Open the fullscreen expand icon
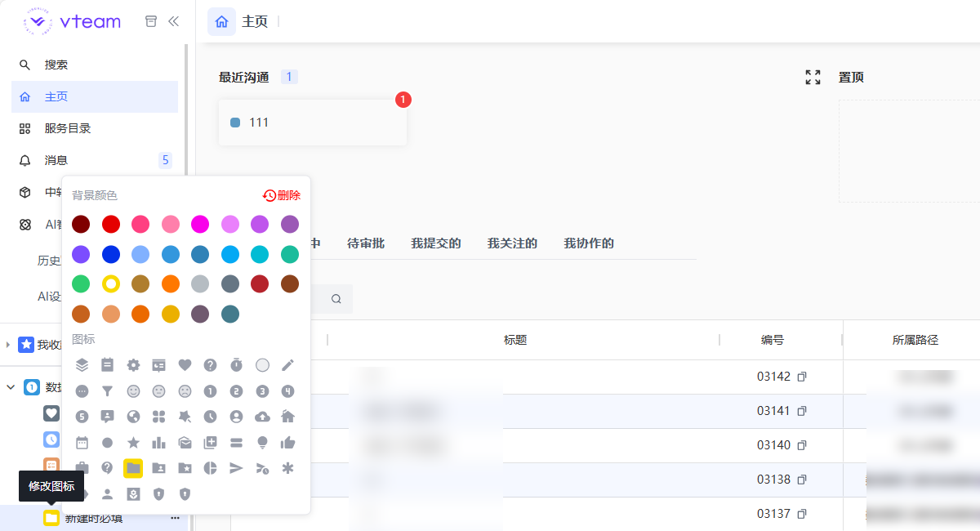This screenshot has width=980, height=531. point(813,78)
